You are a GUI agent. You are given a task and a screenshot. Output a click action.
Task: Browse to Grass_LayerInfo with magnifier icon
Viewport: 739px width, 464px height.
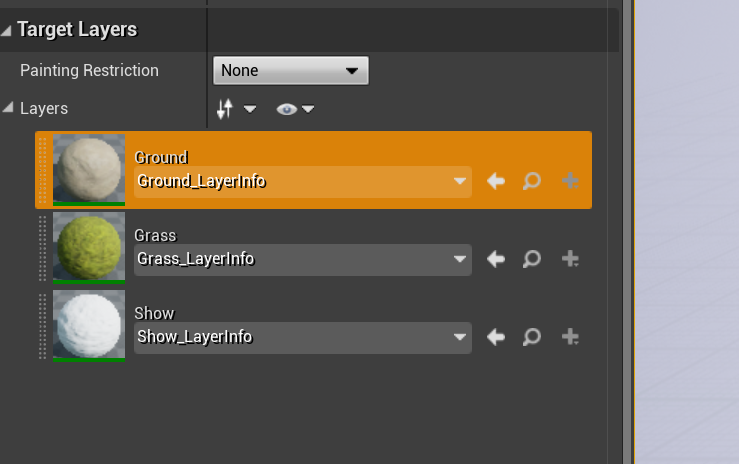[532, 259]
